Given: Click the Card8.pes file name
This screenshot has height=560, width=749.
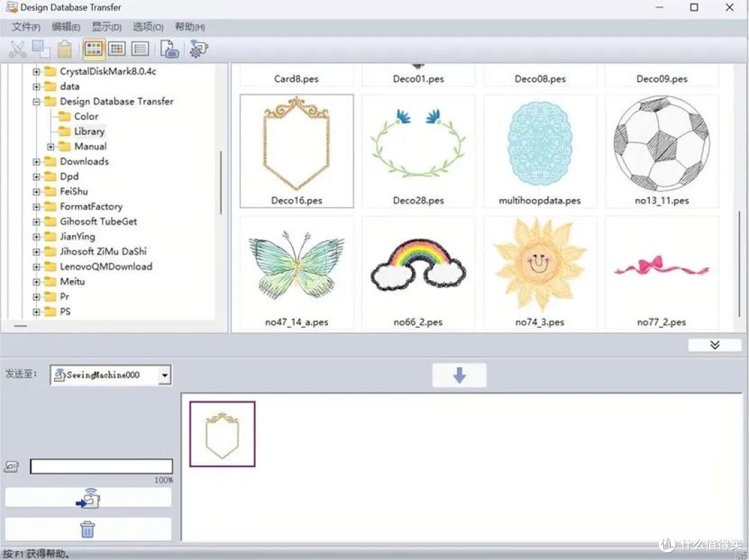Looking at the screenshot, I should point(297,79).
